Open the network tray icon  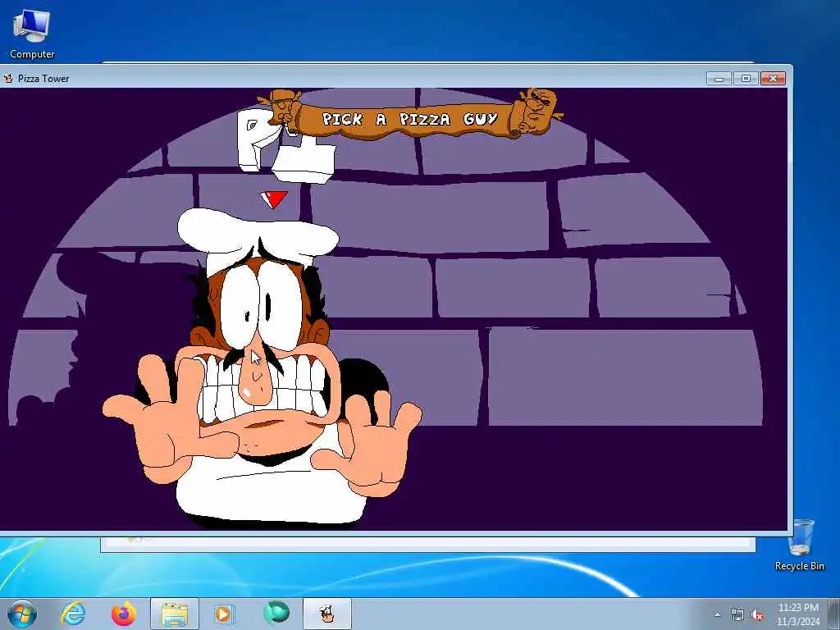pyautogui.click(x=737, y=614)
